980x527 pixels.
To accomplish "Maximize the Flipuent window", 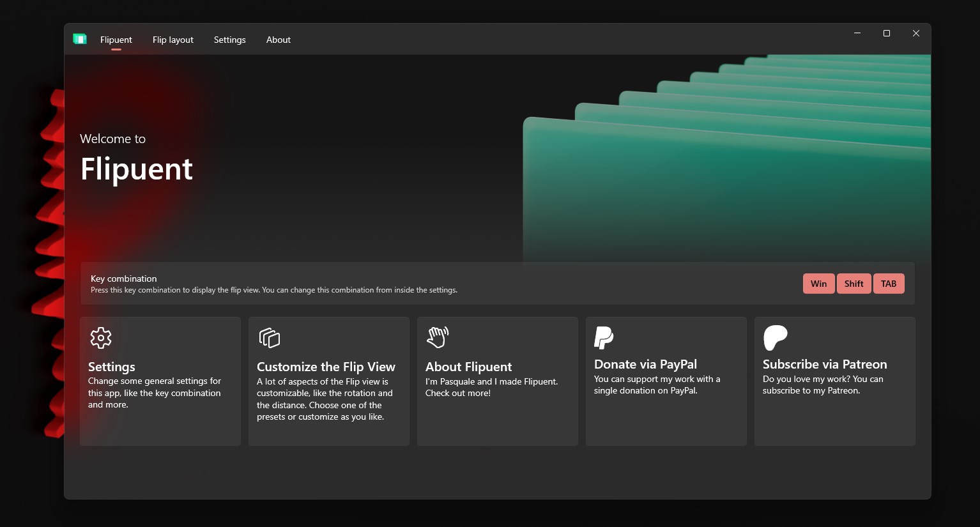I will pos(887,33).
